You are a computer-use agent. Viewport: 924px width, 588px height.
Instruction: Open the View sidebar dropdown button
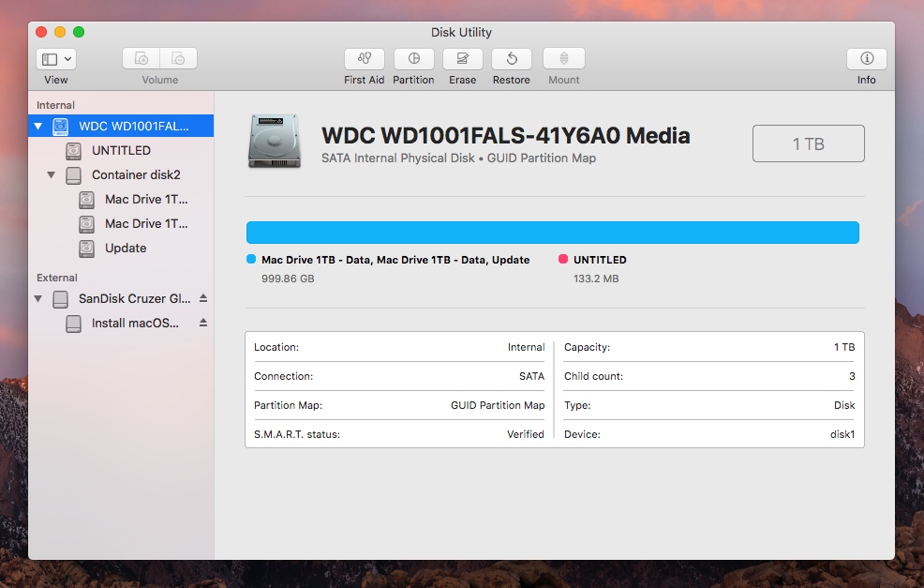pyautogui.click(x=56, y=59)
